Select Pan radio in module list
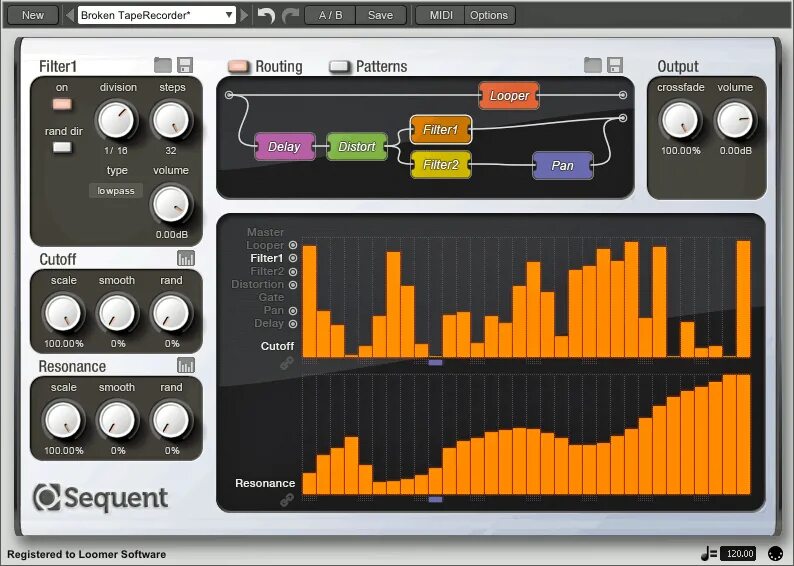 tap(293, 311)
